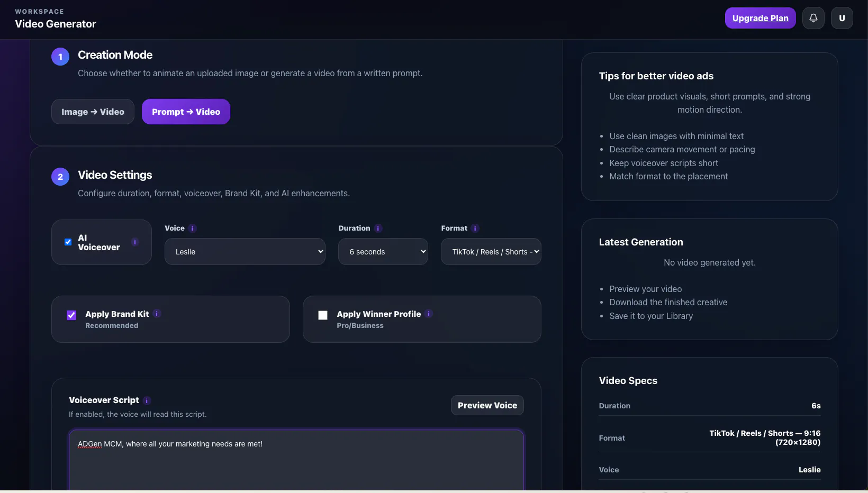Expand the Format dropdown for TikTok / Reels
This screenshot has height=493, width=868.
tap(491, 252)
